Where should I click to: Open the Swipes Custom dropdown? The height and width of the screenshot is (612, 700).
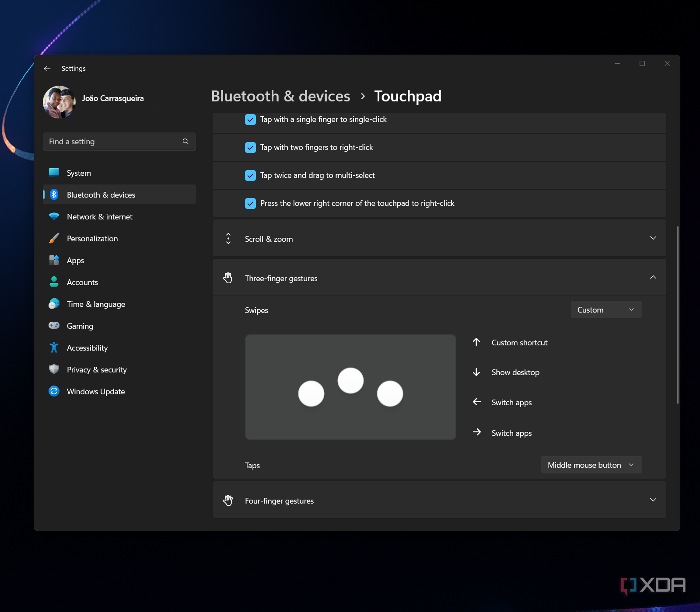(606, 310)
